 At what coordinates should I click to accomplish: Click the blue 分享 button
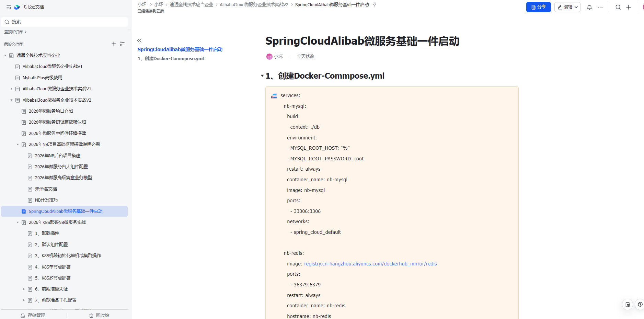pos(538,7)
